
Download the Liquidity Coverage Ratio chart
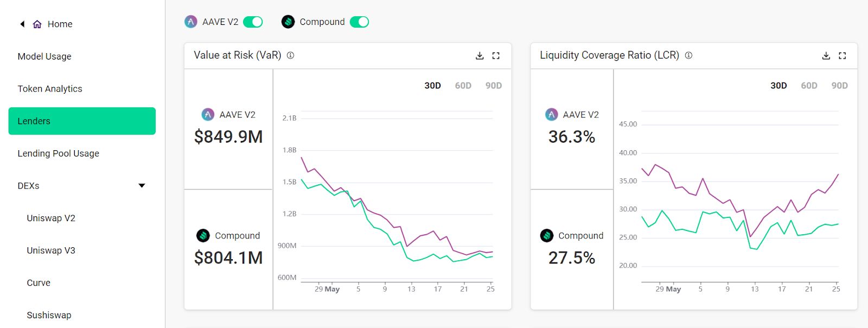coord(826,55)
